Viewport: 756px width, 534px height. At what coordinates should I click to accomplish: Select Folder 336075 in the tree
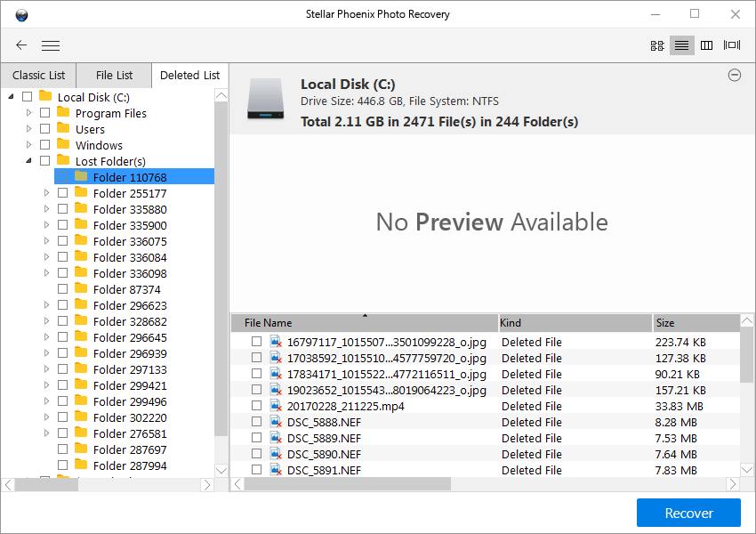(130, 241)
